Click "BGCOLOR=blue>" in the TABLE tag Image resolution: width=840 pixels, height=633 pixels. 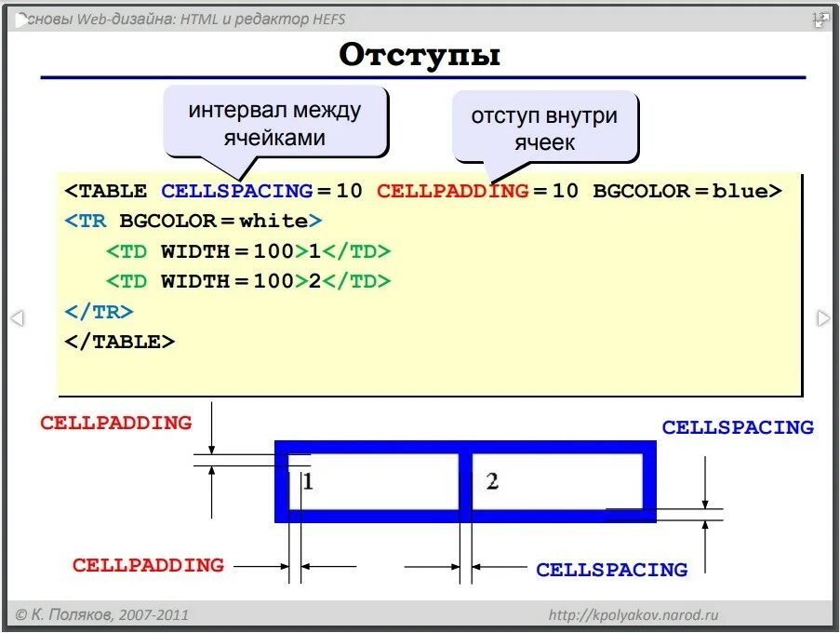pos(687,191)
